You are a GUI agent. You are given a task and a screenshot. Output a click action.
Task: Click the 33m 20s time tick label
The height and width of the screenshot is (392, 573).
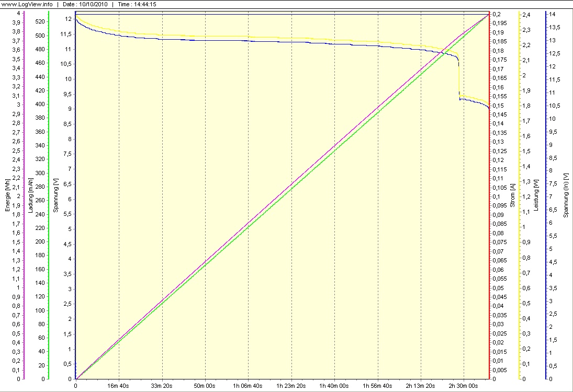pos(162,386)
